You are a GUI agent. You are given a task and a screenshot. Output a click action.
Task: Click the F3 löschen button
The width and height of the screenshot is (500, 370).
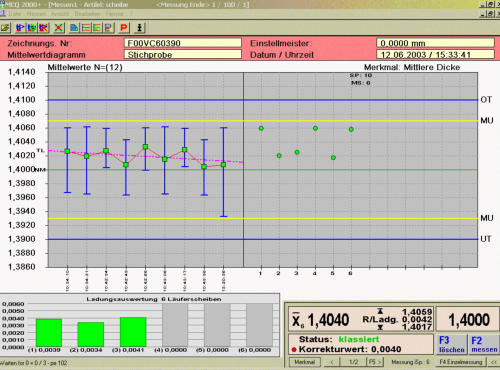pos(451,344)
